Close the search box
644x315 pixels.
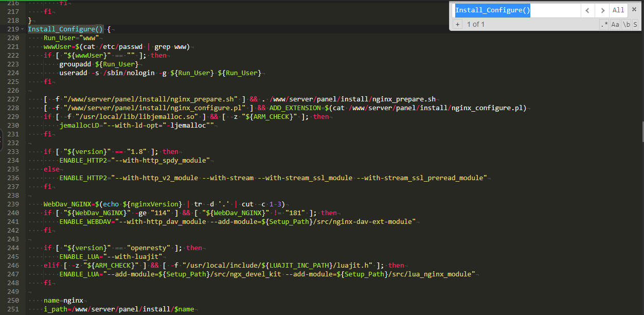634,9
